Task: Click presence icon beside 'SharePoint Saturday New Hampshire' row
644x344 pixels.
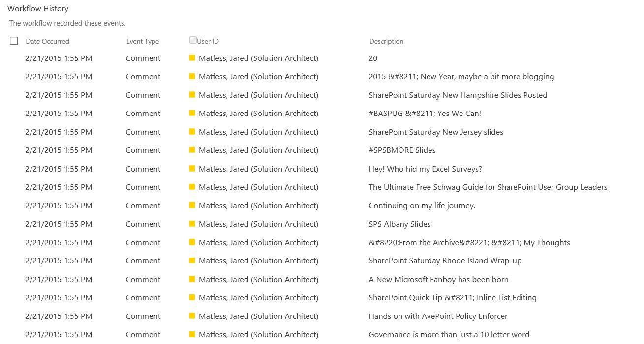Action: (192, 95)
